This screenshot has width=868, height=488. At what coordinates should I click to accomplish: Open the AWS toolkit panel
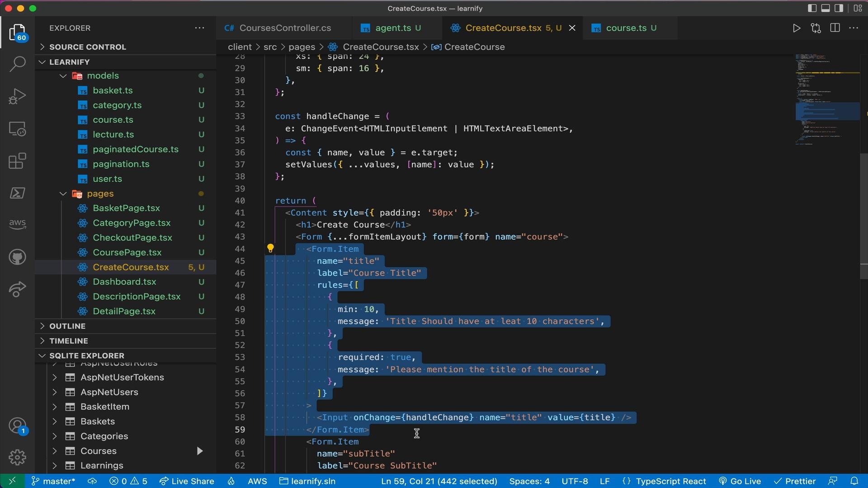(x=17, y=224)
